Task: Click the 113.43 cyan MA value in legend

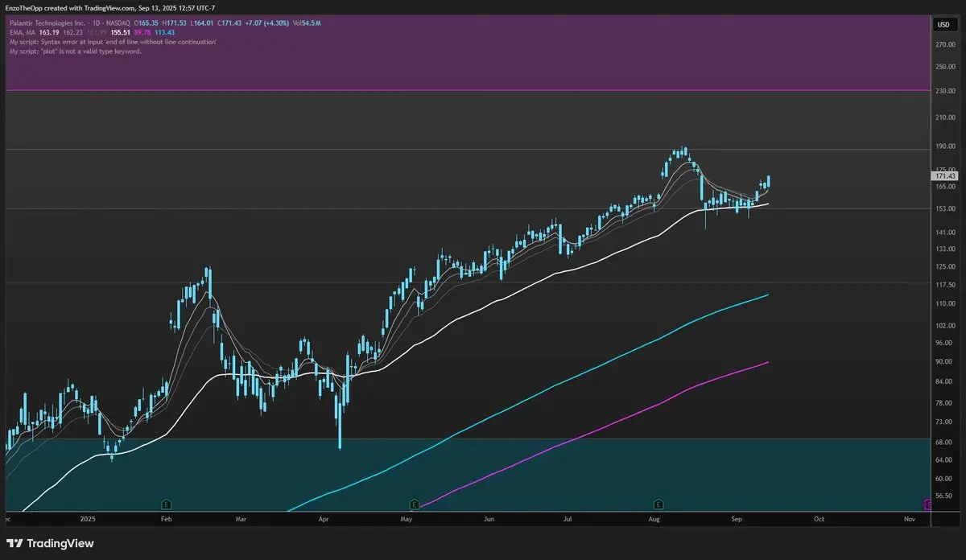Action: [x=163, y=32]
